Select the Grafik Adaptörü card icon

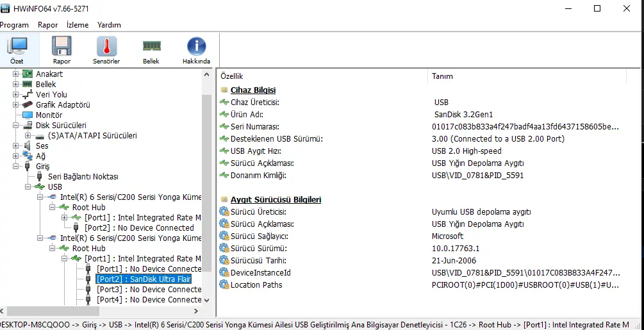tap(27, 104)
